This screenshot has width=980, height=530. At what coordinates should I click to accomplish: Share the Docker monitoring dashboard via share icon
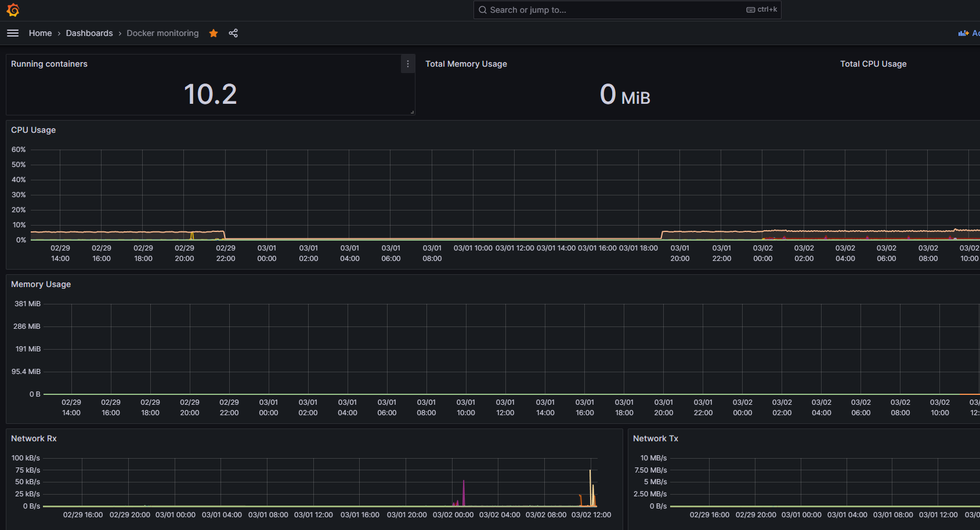pyautogui.click(x=233, y=33)
